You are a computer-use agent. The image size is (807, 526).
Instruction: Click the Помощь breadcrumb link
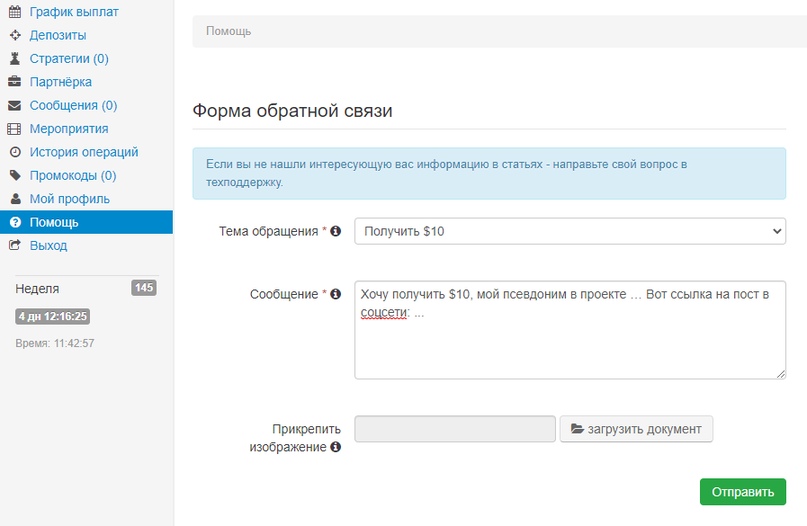228,31
